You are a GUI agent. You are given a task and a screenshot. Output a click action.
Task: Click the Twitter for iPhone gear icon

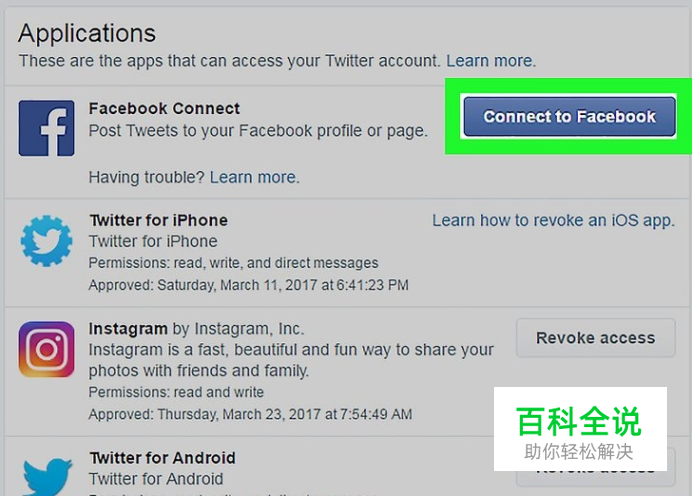(x=46, y=240)
